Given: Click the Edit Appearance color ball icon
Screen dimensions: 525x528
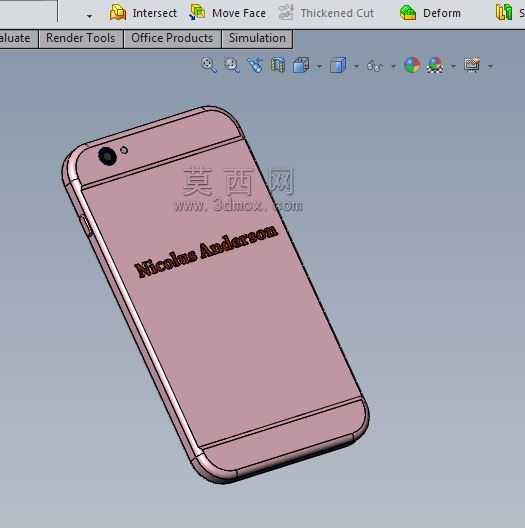Looking at the screenshot, I should pyautogui.click(x=412, y=65).
